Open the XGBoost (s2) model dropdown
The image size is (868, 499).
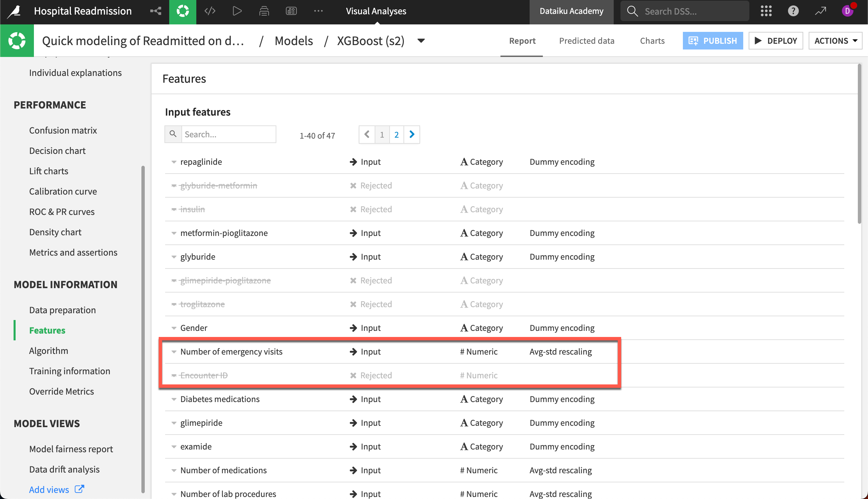421,40
